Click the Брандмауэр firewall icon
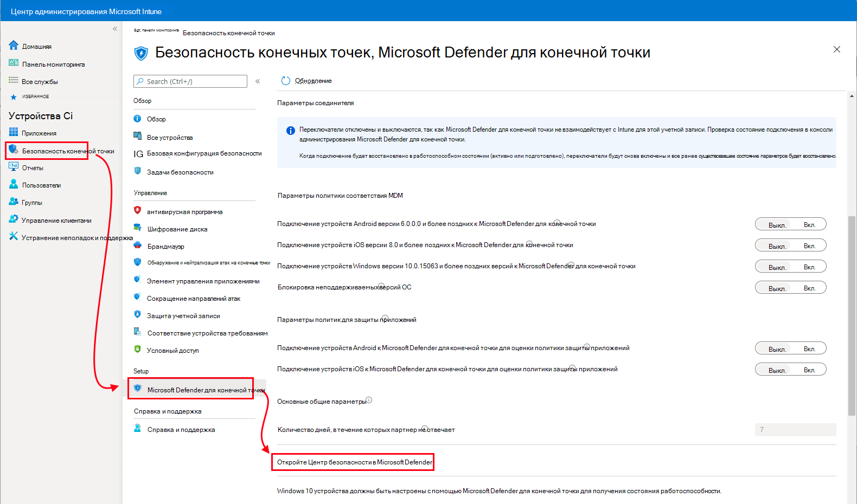 coord(137,245)
